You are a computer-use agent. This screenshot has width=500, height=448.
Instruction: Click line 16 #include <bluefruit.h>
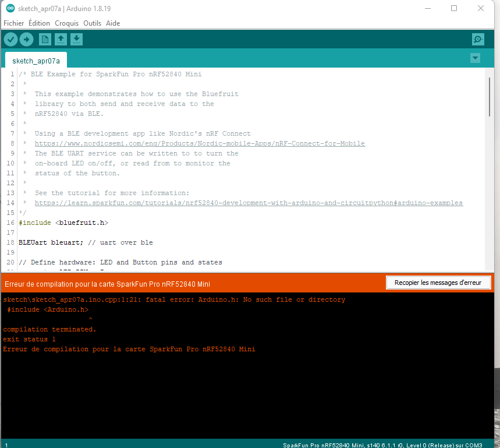(63, 223)
